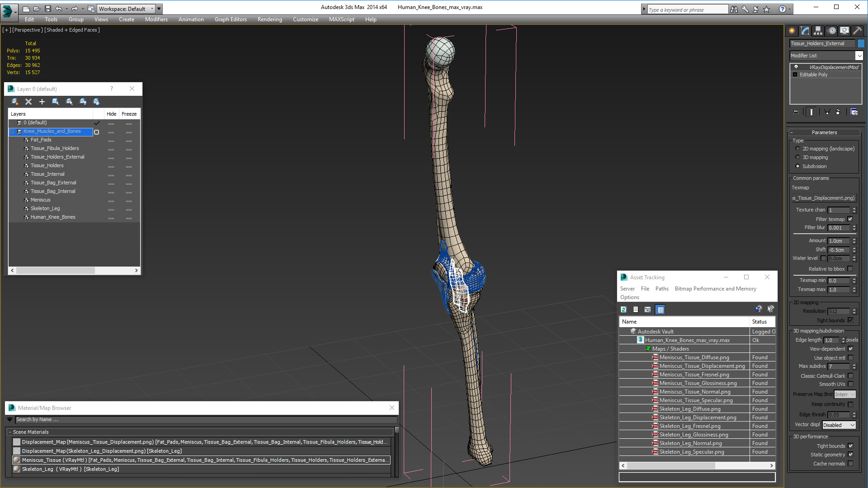Save the scene with the floppy disk icon
This screenshot has width=868, height=488.
click(x=47, y=9)
